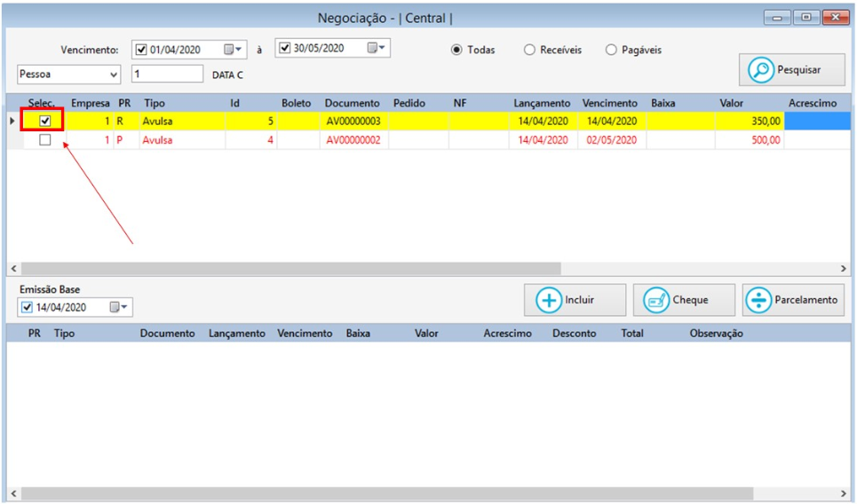Click the row indicator arrow of first row
857x504 pixels.
[x=12, y=121]
